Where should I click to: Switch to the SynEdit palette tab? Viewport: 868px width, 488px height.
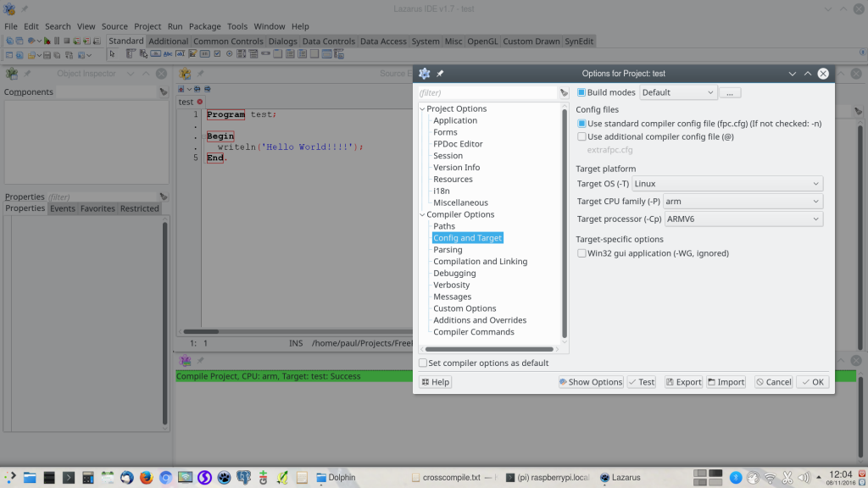(578, 41)
